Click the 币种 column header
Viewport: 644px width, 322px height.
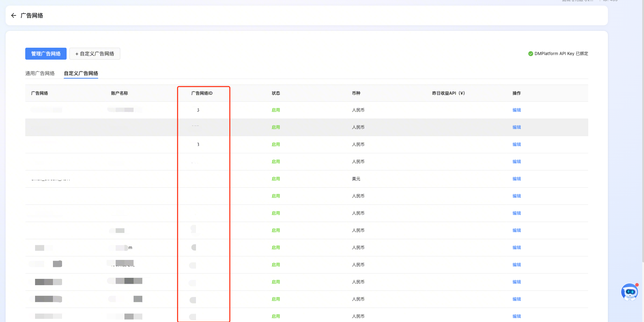(x=356, y=93)
